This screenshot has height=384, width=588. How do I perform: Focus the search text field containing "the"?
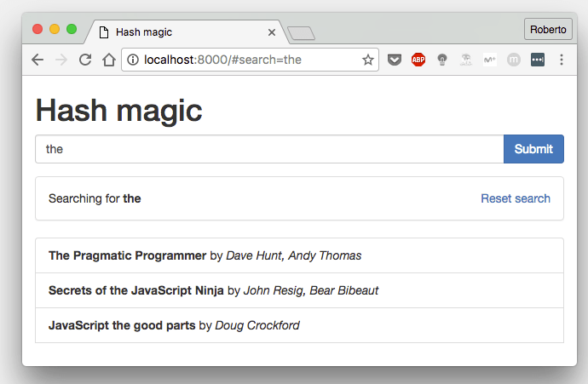(269, 149)
